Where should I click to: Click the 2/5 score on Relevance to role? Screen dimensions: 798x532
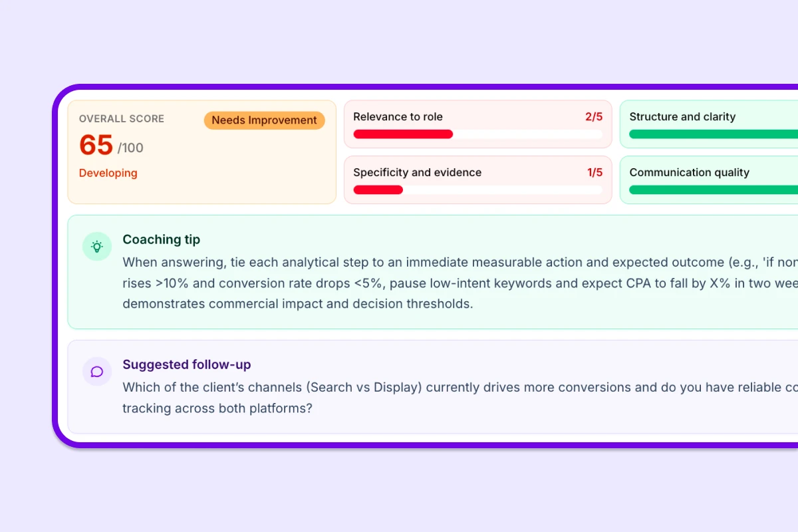pyautogui.click(x=594, y=116)
